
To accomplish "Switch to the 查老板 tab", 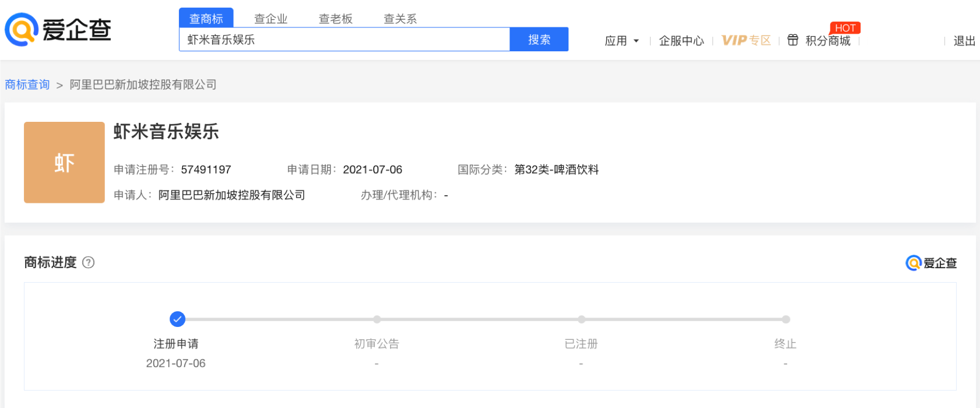I will point(336,19).
